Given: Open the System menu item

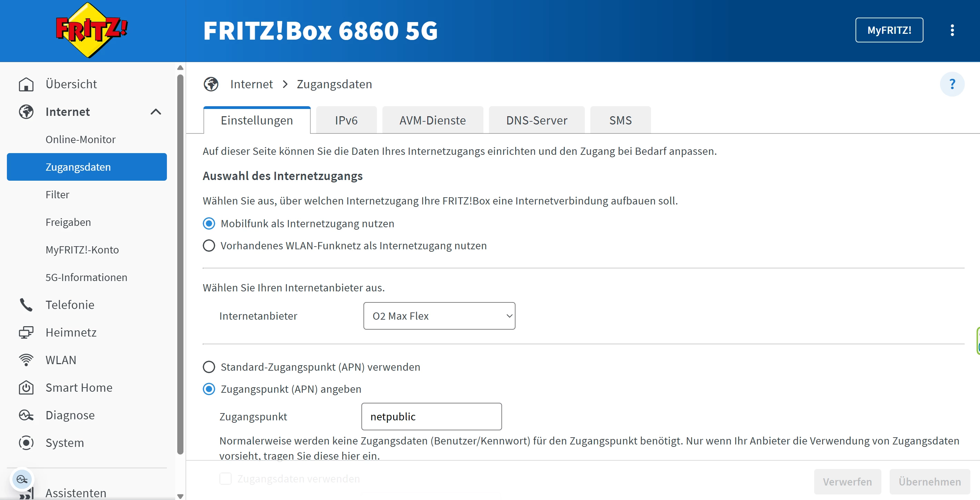Looking at the screenshot, I should click(x=65, y=443).
